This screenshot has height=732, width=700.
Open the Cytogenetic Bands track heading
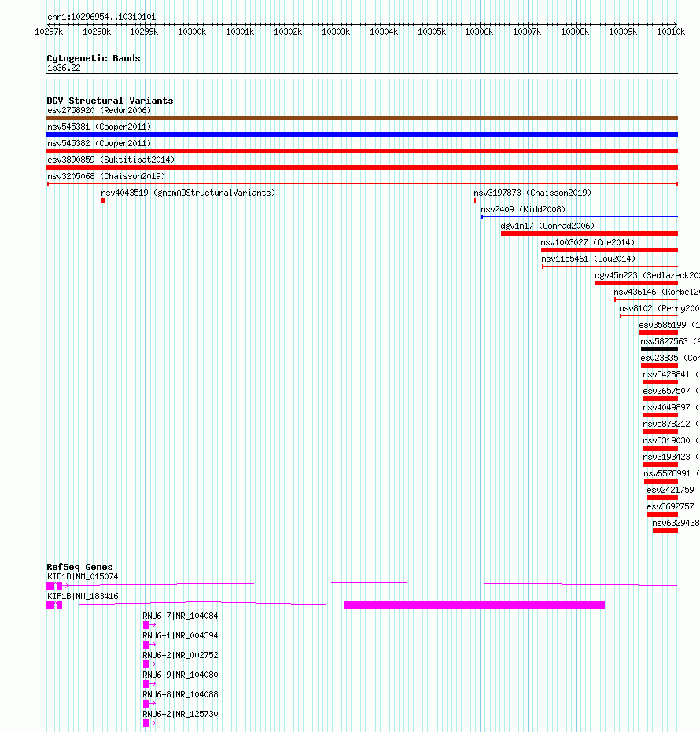(x=94, y=58)
